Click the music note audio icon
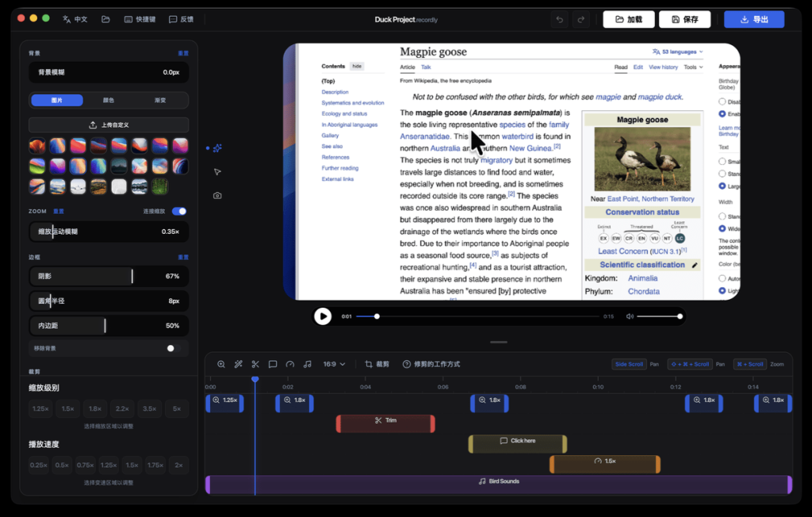This screenshot has height=517, width=812. [x=308, y=364]
